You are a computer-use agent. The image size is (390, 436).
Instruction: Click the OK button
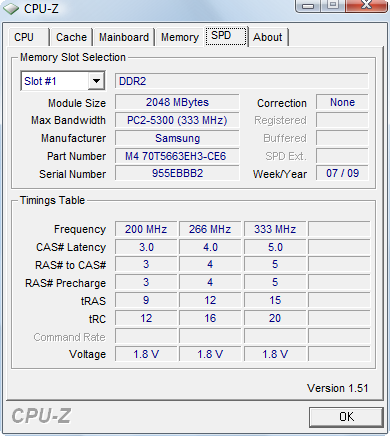click(346, 417)
